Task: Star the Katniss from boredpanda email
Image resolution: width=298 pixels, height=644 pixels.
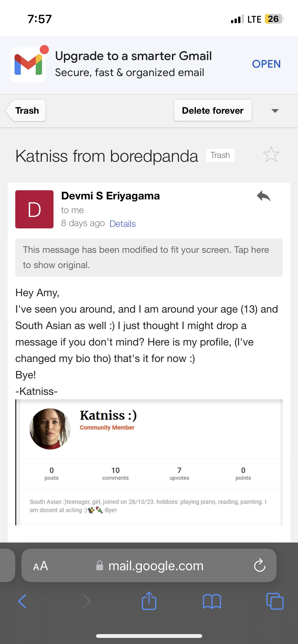Action: [x=271, y=154]
